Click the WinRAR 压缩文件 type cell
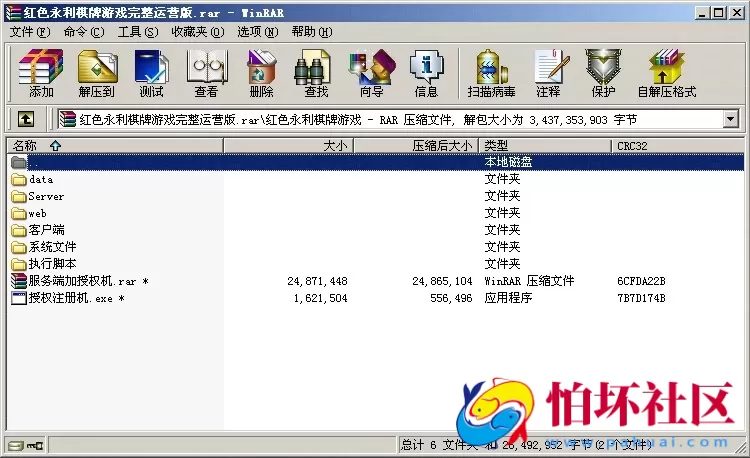The height and width of the screenshot is (458, 750). point(529,281)
